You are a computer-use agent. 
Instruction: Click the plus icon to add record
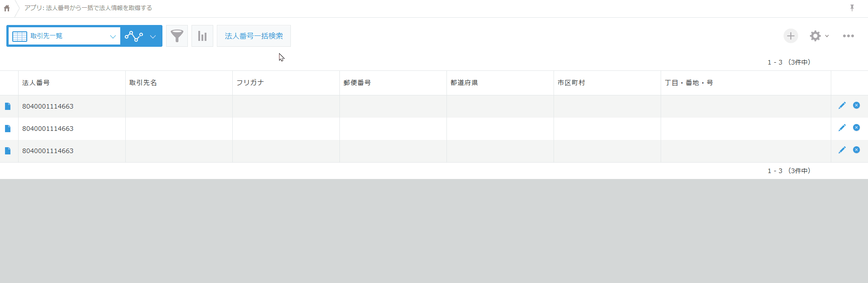[x=790, y=36]
